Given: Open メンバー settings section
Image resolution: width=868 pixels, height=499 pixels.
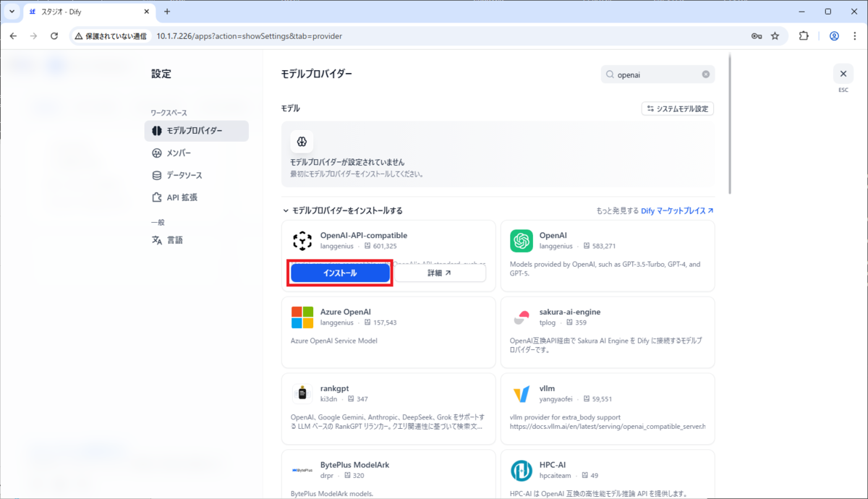Looking at the screenshot, I should point(197,153).
